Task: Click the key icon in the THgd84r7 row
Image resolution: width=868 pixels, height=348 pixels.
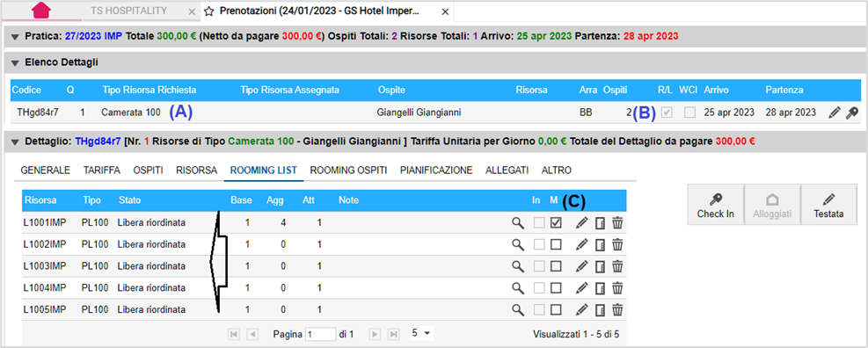Action: coord(851,112)
